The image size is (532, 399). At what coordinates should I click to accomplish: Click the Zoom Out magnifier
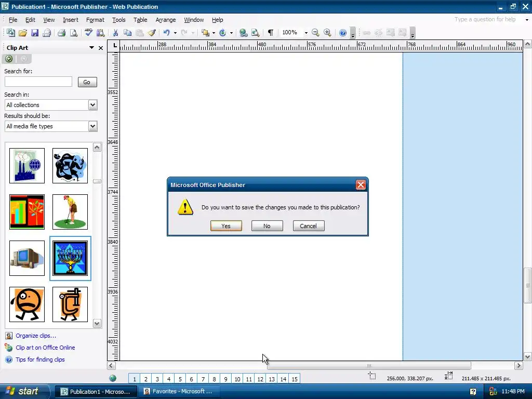[315, 33]
